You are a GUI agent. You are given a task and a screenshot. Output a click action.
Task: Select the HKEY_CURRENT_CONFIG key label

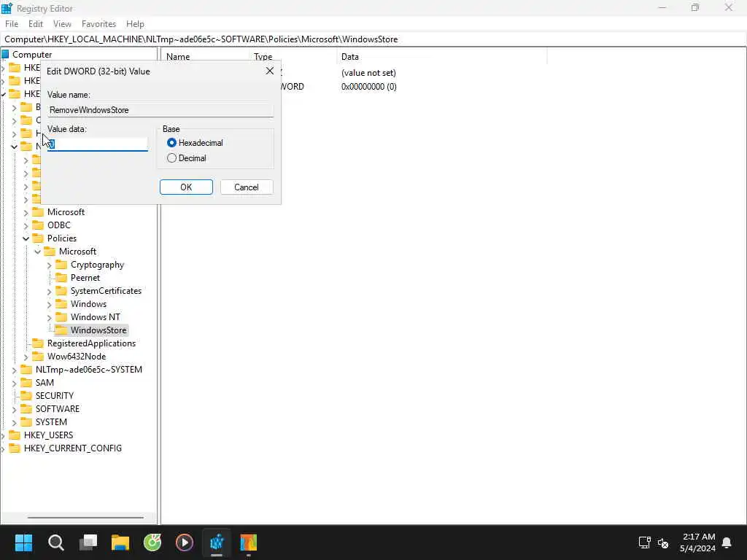pos(73,448)
